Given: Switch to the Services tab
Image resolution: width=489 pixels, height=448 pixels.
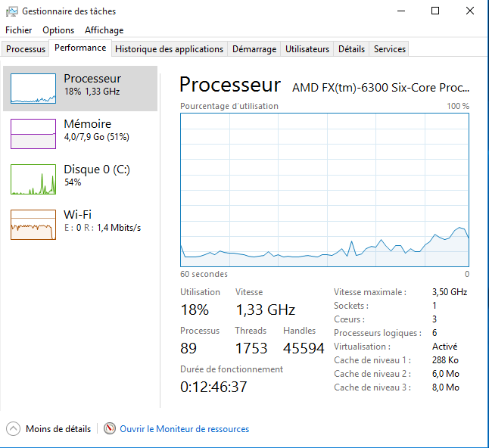Looking at the screenshot, I should tap(390, 49).
